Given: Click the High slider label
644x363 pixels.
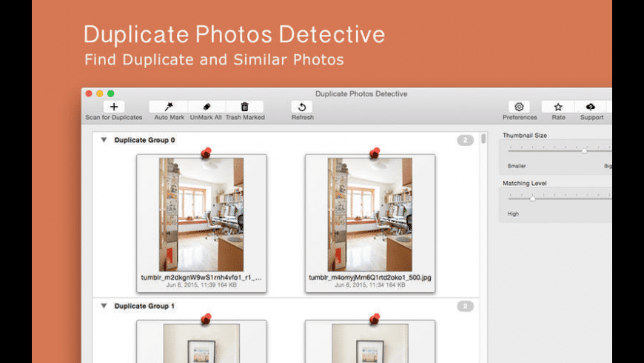Looking at the screenshot, I should tap(513, 214).
